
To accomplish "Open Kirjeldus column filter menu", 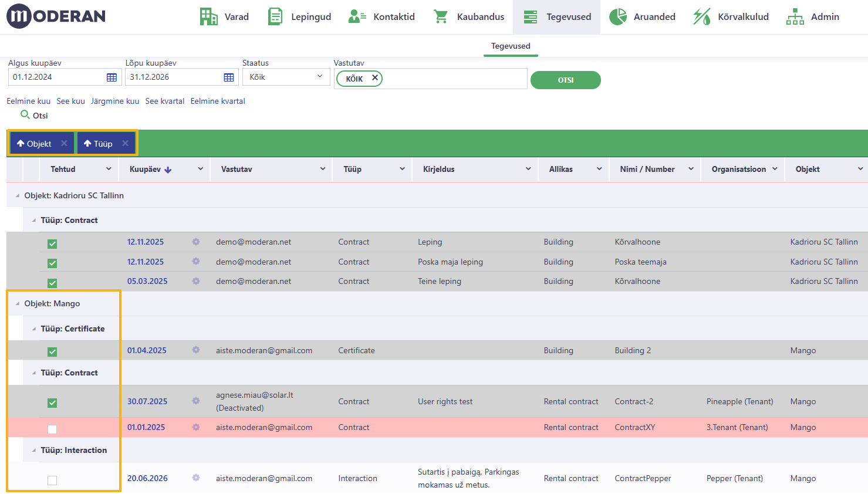I will (x=528, y=169).
